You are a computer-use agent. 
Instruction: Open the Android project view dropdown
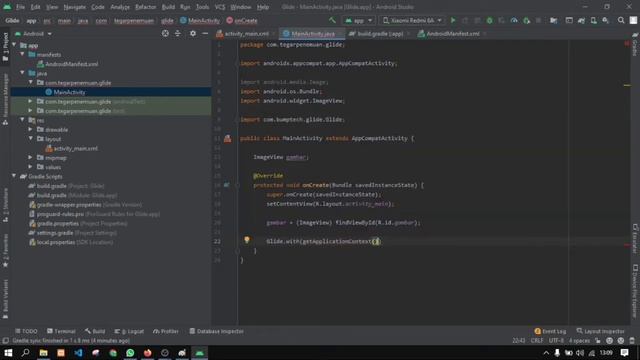[33, 33]
